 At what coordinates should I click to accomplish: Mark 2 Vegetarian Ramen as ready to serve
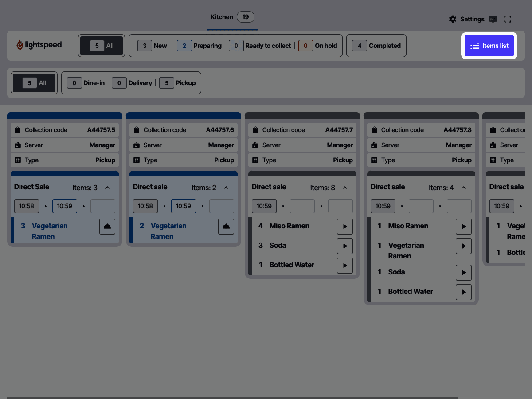click(x=226, y=227)
